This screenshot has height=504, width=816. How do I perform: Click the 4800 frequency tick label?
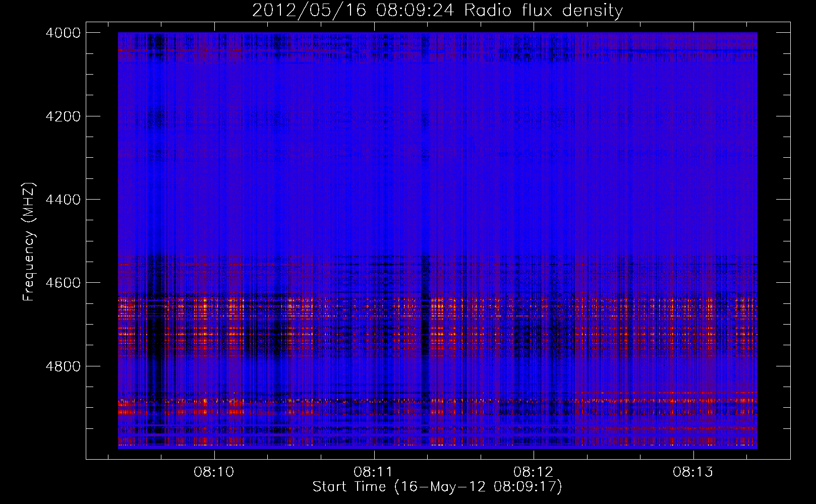coord(63,366)
